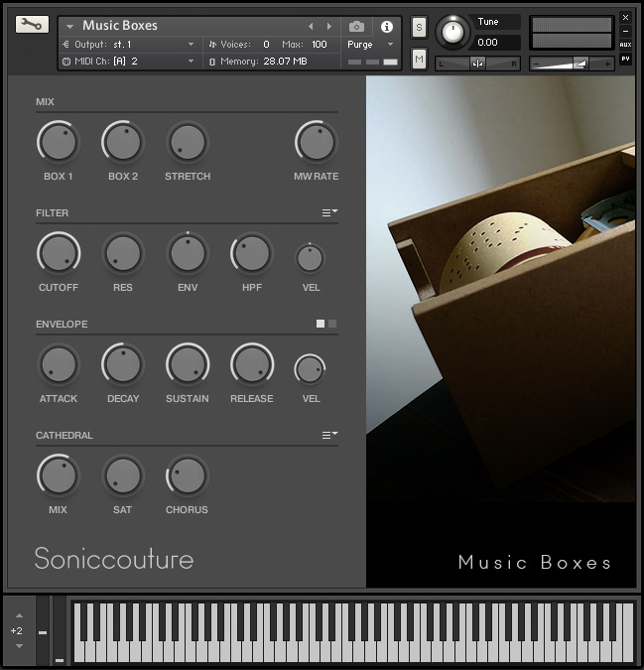This screenshot has width=644, height=670.
Task: Click the Tune knob
Action: tap(452, 32)
